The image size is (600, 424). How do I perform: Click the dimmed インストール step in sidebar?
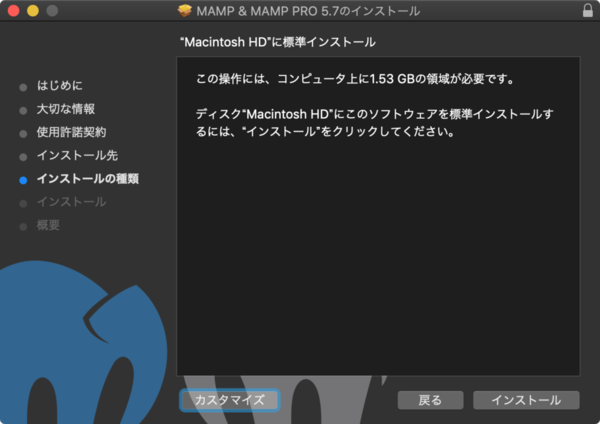click(x=72, y=202)
